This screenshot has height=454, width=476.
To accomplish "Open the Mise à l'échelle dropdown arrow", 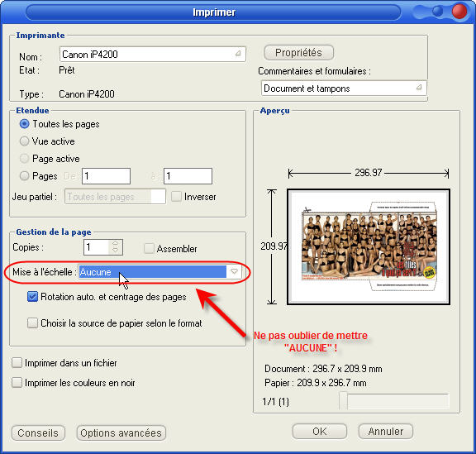I will [234, 271].
